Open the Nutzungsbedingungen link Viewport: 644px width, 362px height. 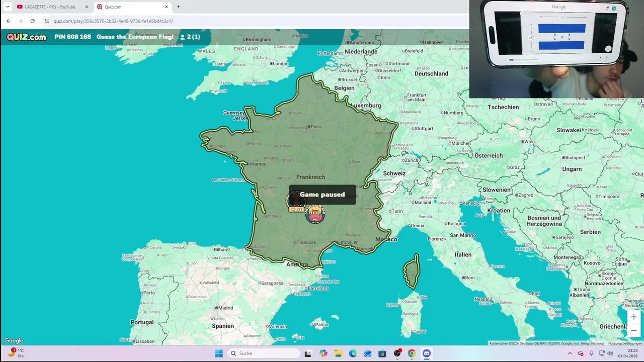[x=625, y=343]
